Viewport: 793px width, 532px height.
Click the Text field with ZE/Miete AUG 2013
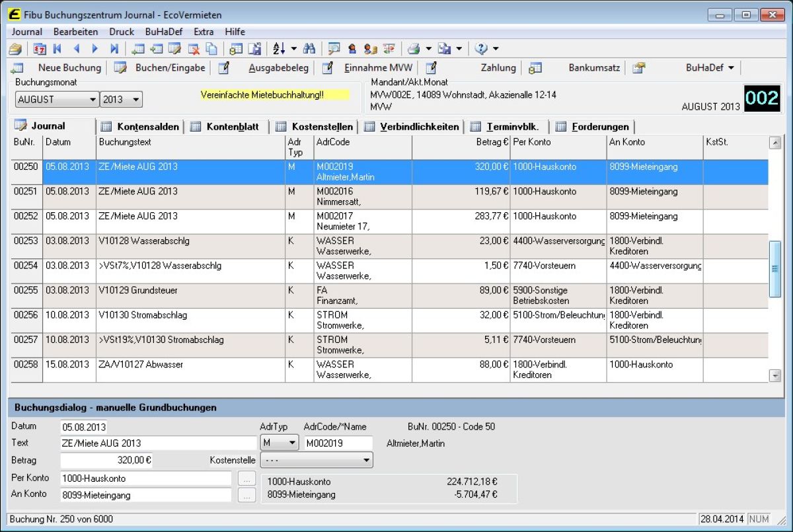[x=159, y=443]
